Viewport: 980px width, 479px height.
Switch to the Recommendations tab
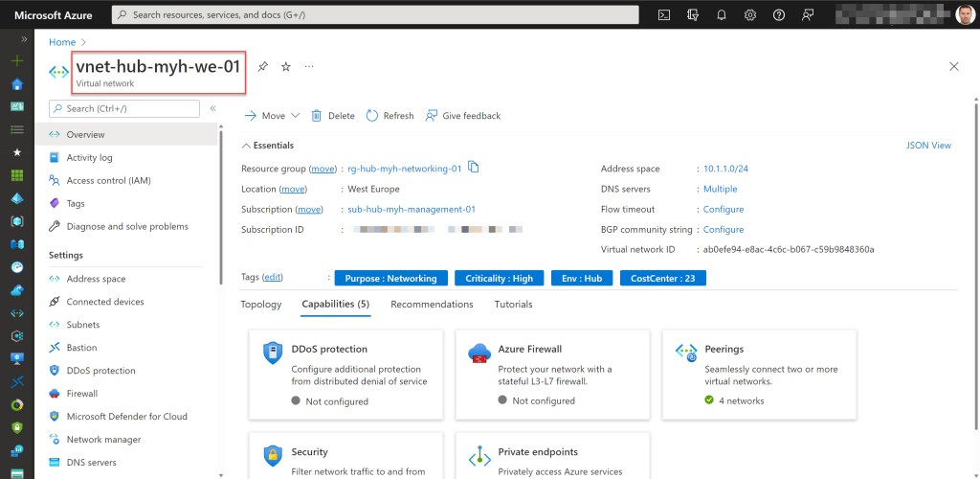432,305
